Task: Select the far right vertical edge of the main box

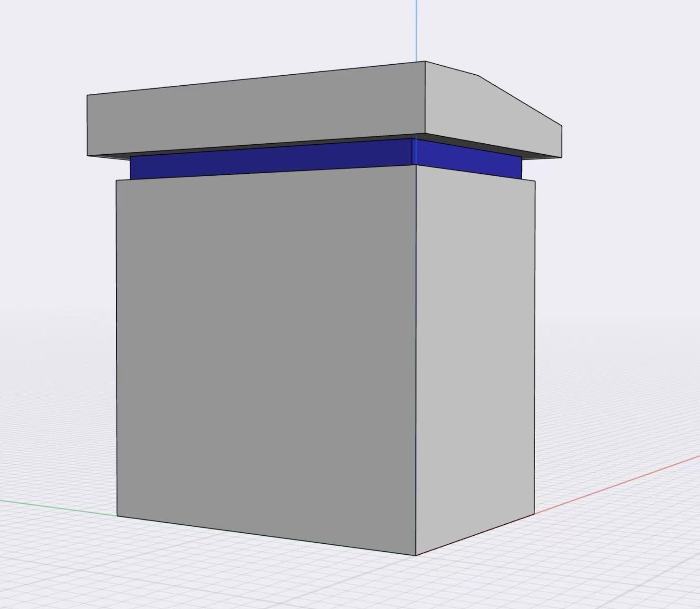Action: click(x=535, y=348)
